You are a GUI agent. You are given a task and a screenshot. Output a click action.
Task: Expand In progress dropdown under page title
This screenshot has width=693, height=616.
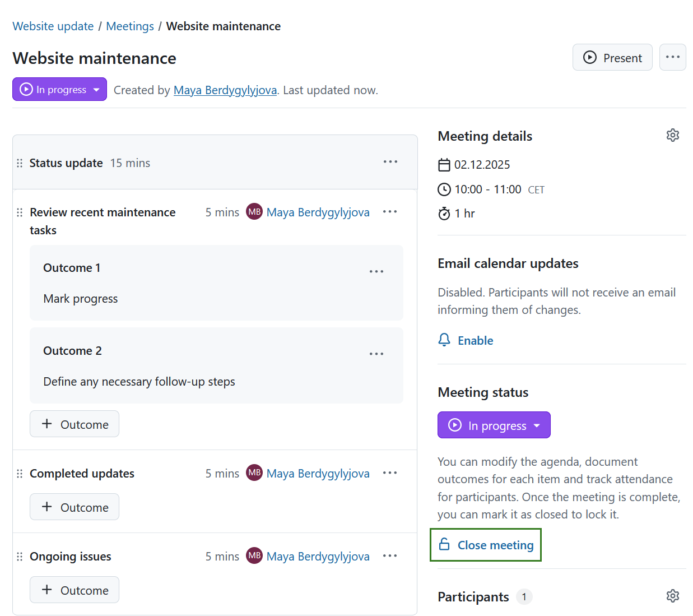(x=59, y=90)
